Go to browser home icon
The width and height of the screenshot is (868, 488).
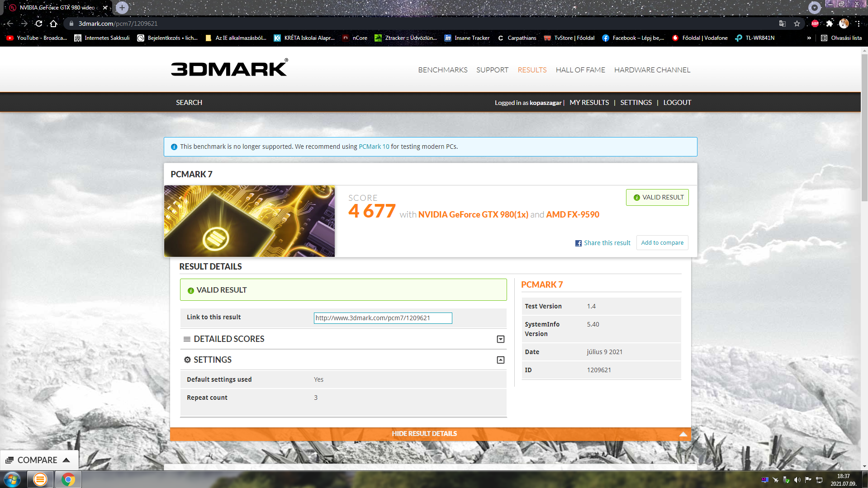click(53, 24)
